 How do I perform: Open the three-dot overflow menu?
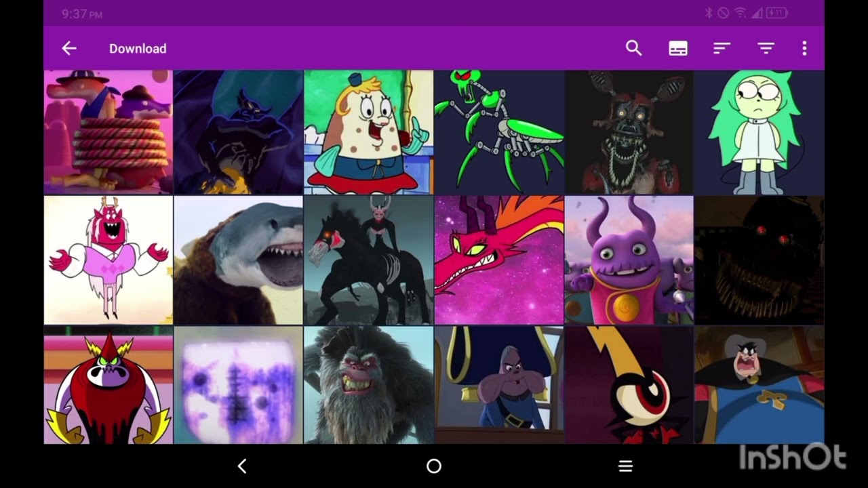pos(804,48)
